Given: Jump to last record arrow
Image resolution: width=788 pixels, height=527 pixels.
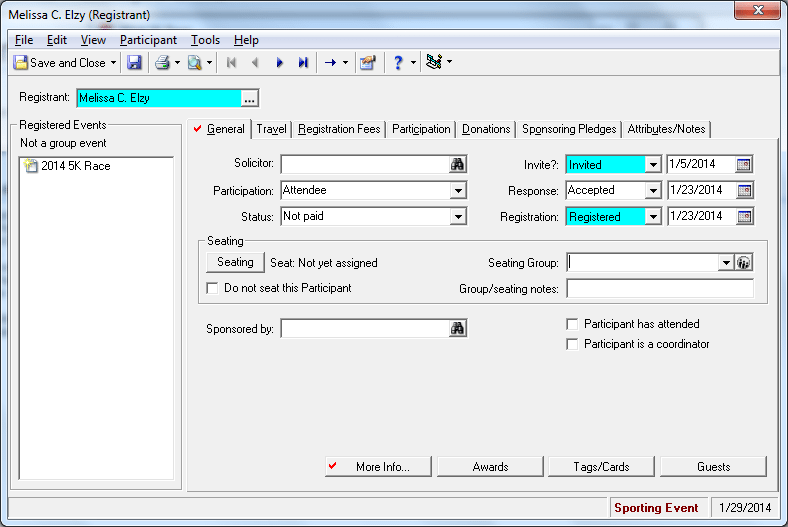Looking at the screenshot, I should click(x=303, y=63).
